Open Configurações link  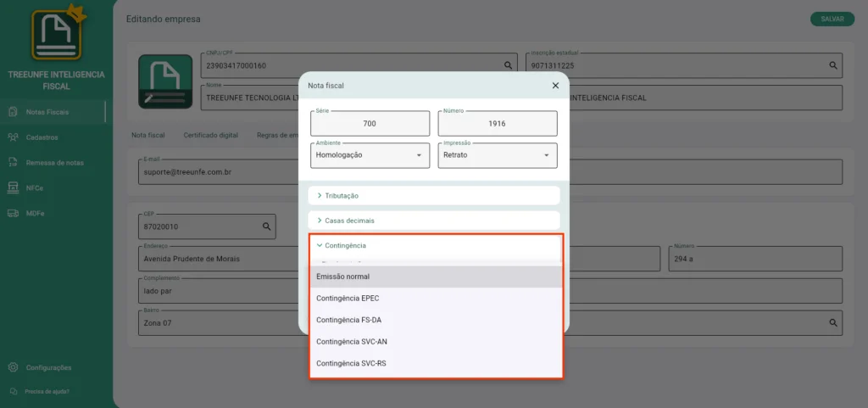tap(48, 367)
